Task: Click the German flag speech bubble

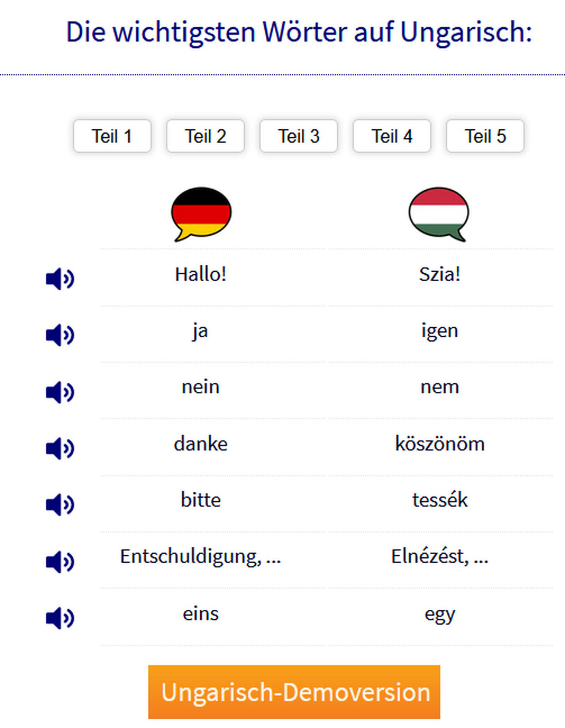Action: pyautogui.click(x=201, y=214)
